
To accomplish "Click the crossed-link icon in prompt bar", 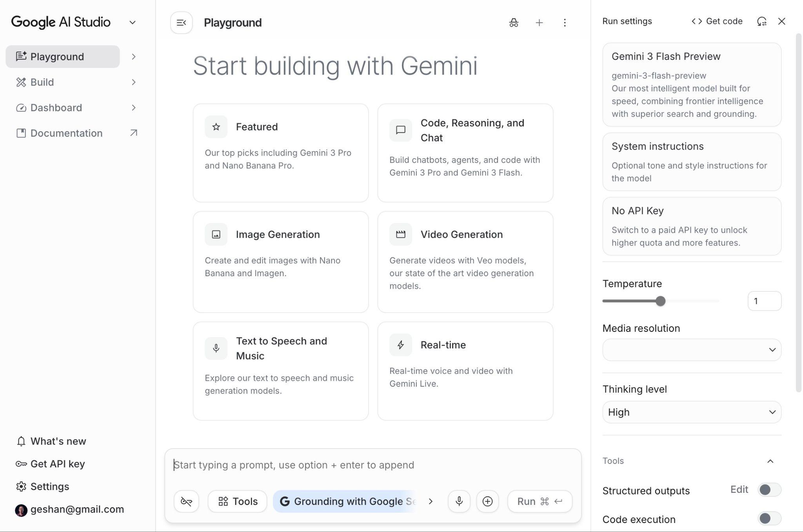I will [186, 501].
